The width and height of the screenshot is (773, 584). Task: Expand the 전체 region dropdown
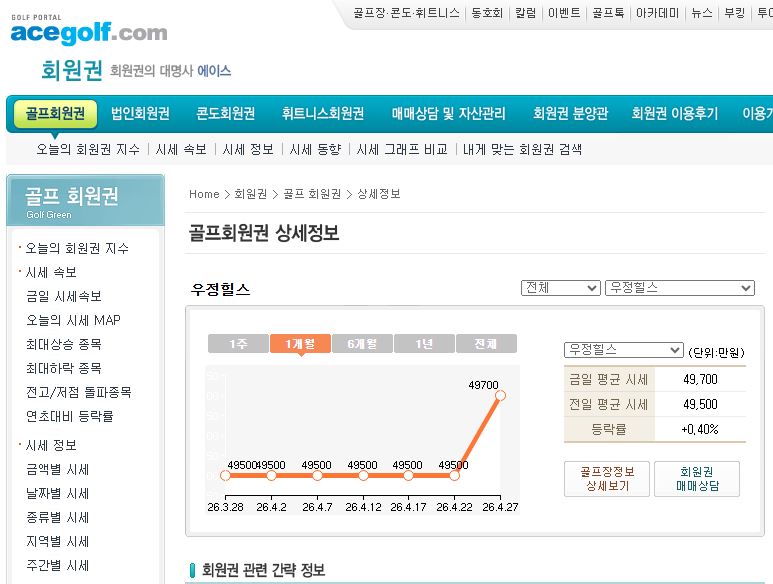coord(561,288)
